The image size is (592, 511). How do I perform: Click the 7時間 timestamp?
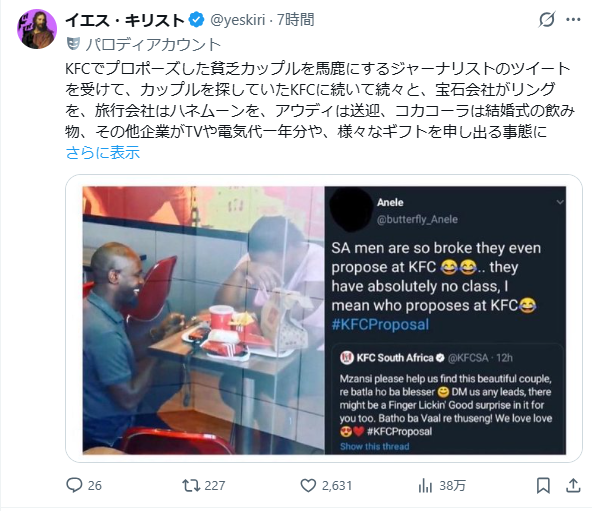[296, 20]
